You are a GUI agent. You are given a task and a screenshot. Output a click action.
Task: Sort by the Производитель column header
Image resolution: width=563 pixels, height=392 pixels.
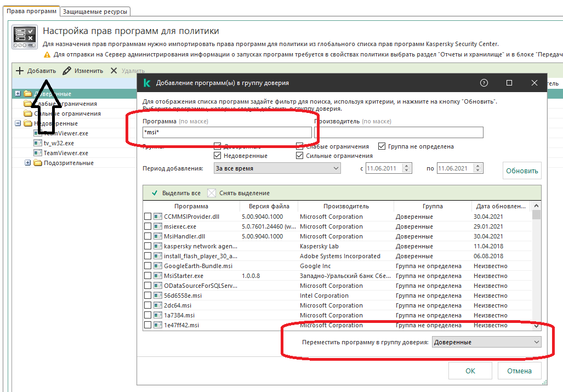click(x=345, y=207)
